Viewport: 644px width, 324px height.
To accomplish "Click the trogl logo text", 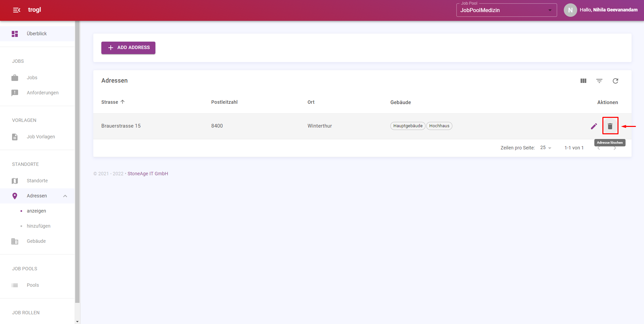I will coord(35,10).
